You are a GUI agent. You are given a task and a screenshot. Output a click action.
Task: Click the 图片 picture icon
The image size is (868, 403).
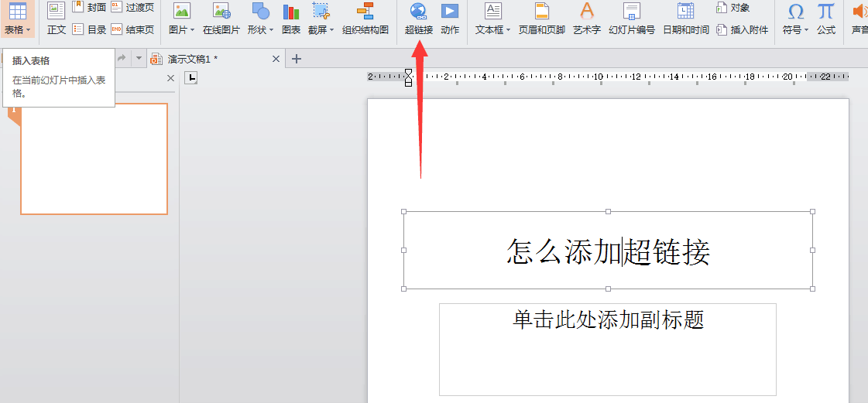181,11
